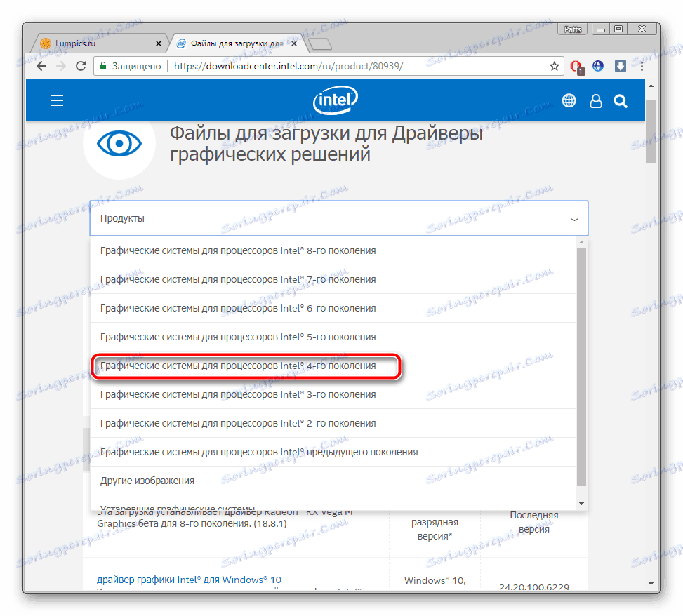This screenshot has height=616, width=683.
Task: Select Intel 5-го поколения graphics option
Action: coord(333,337)
